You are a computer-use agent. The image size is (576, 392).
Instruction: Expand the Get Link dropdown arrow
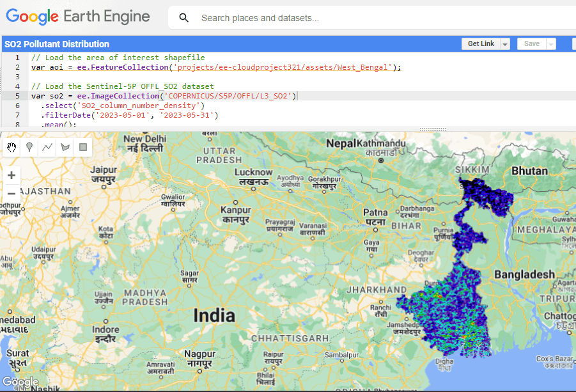505,44
